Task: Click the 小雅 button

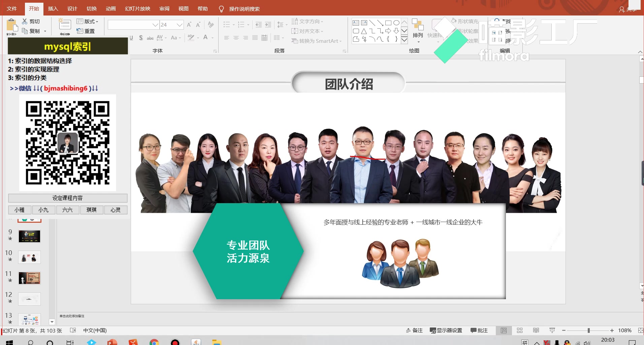Action: 20,210
